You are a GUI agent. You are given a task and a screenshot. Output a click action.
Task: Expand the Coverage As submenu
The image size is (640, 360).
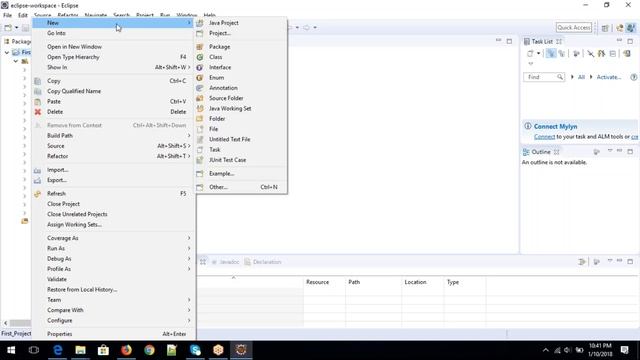click(x=113, y=238)
